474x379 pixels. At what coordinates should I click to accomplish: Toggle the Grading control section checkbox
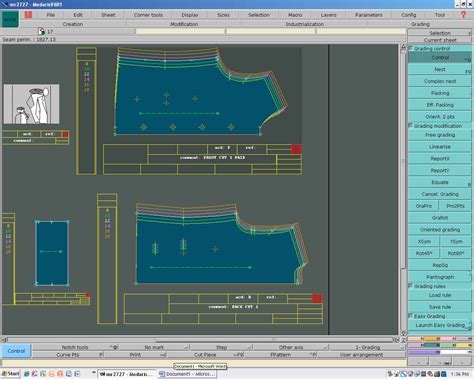pyautogui.click(x=411, y=48)
